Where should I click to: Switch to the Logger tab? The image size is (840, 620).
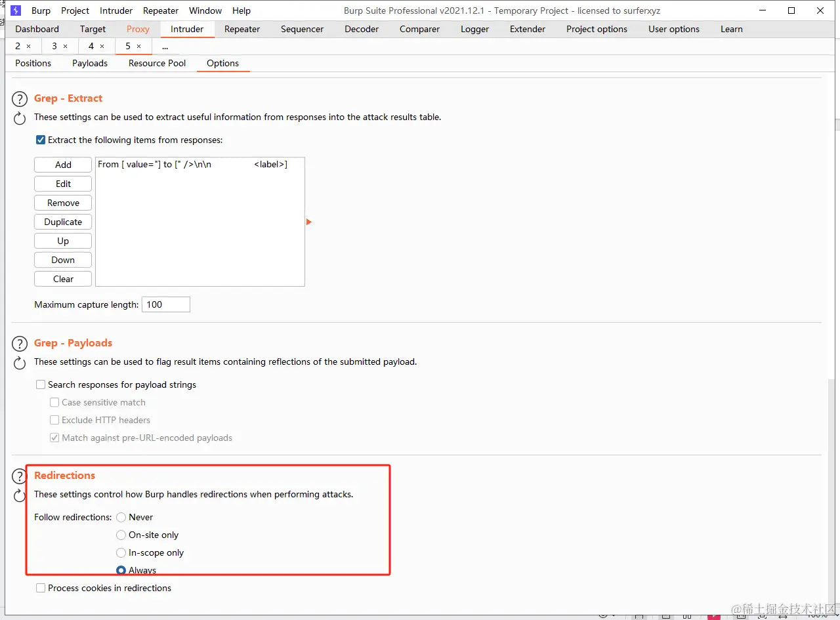474,29
